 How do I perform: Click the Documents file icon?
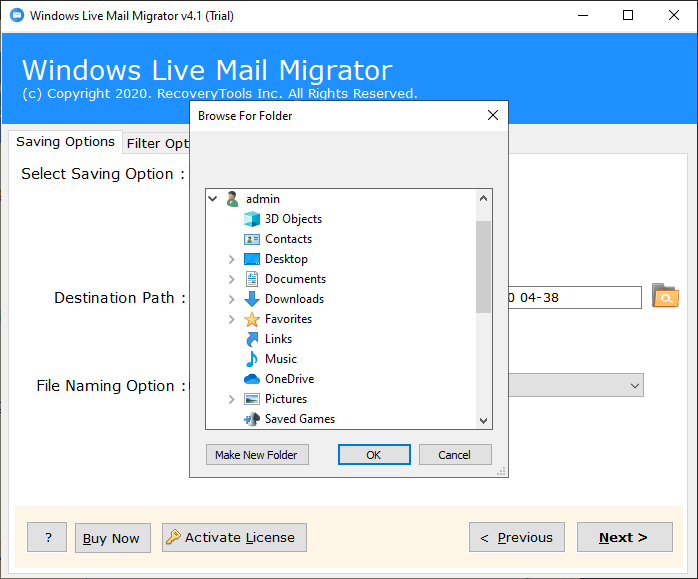coord(252,279)
